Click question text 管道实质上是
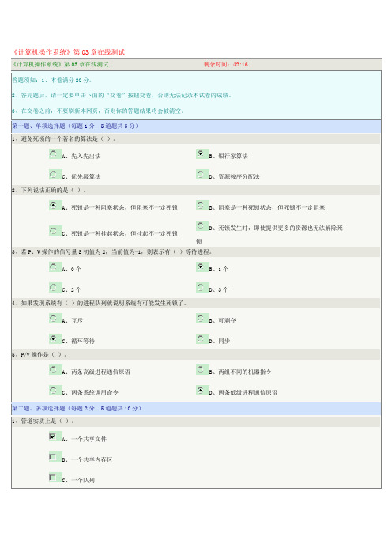Image resolution: width=392 pixels, height=555 pixels. tap(43, 421)
